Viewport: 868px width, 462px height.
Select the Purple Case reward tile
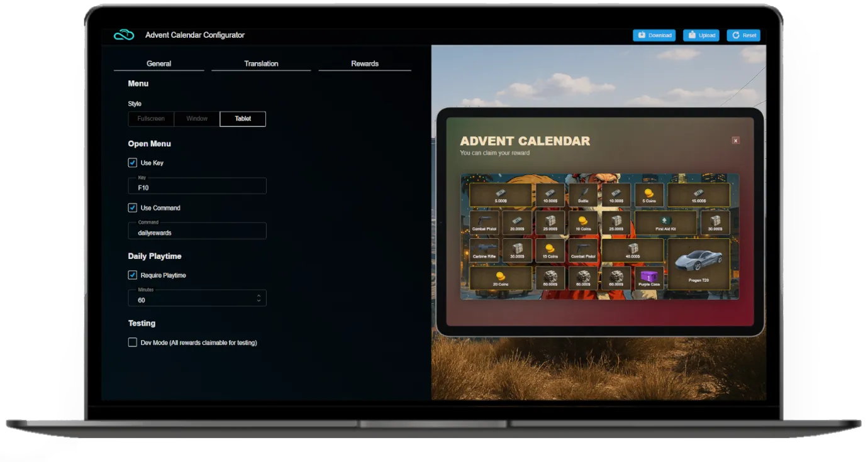(x=650, y=277)
